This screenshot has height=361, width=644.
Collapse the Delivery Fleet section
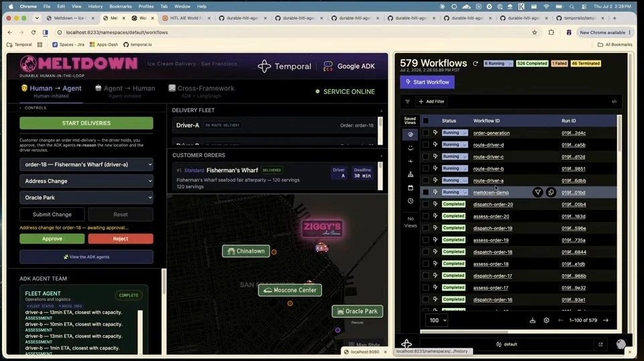[x=381, y=111]
